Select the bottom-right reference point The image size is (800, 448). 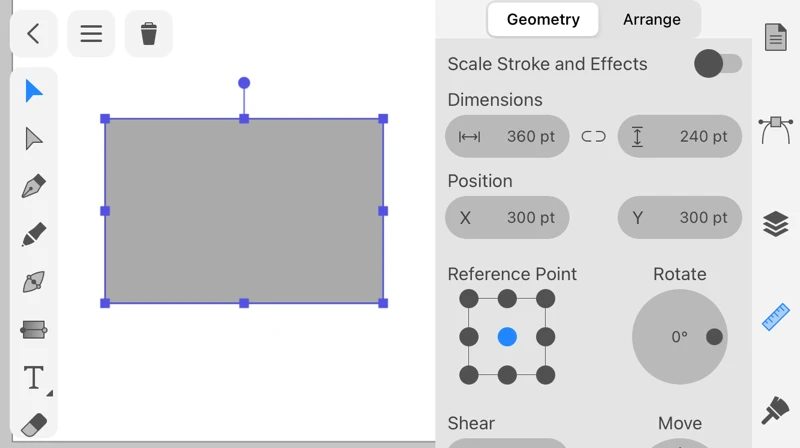(545, 375)
